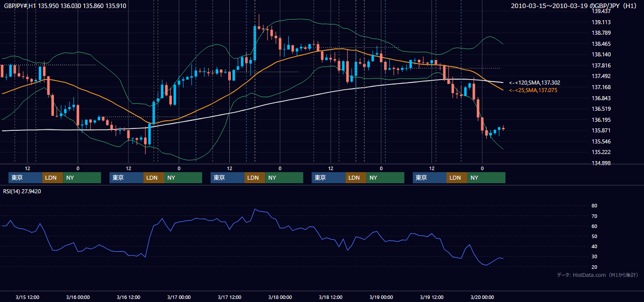The image size is (644, 302).
Task: Pick the 138.140 price axis value
Action: click(x=601, y=54)
